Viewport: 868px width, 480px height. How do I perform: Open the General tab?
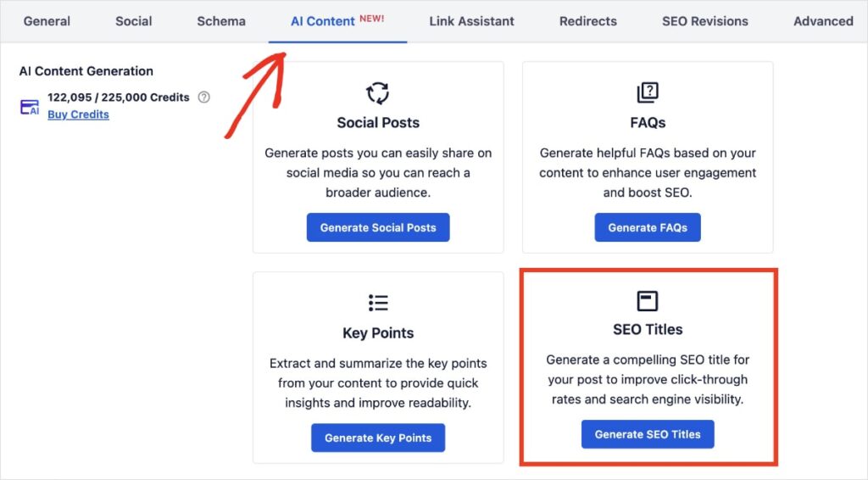click(47, 21)
